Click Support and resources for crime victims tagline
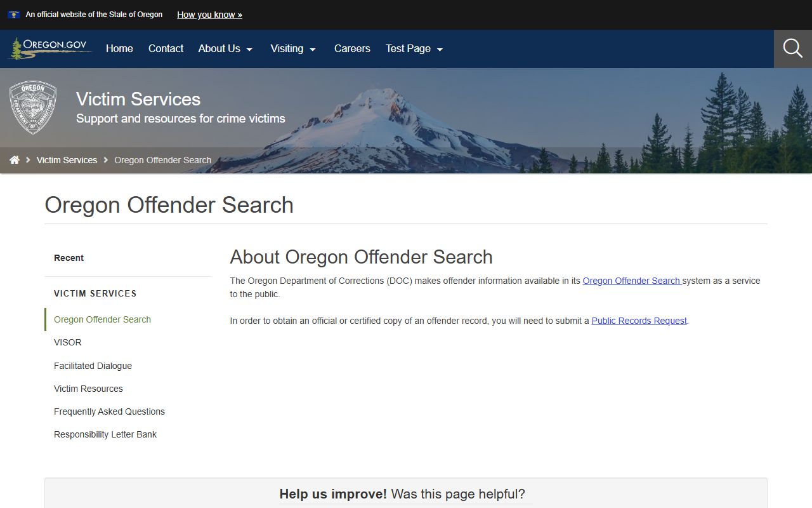Viewport: 812px width, 508px height. click(x=181, y=119)
